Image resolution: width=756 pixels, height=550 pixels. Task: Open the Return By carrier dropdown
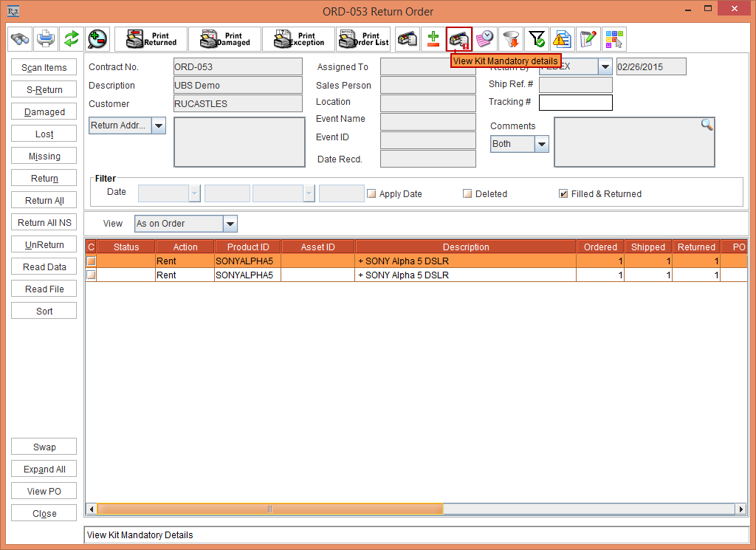(604, 66)
